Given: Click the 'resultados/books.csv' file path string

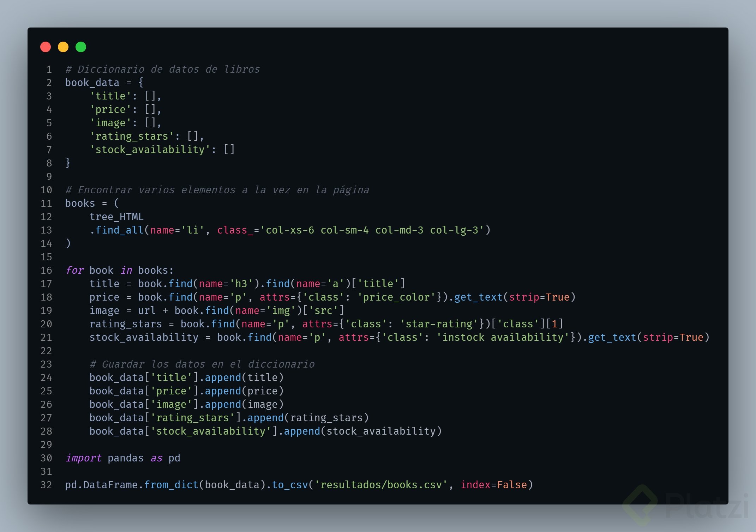Looking at the screenshot, I should click(x=381, y=485).
